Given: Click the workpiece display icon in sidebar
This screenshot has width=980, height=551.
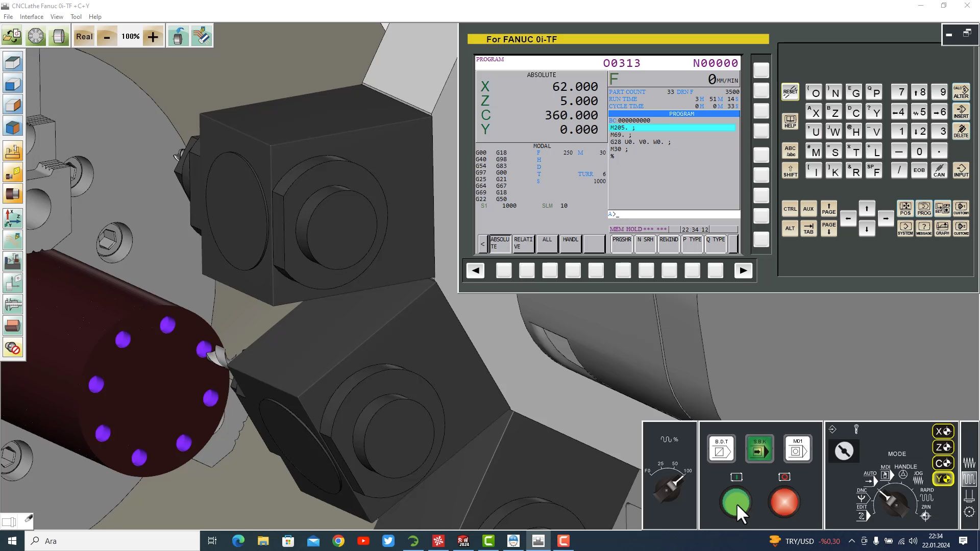Looking at the screenshot, I should [13, 326].
